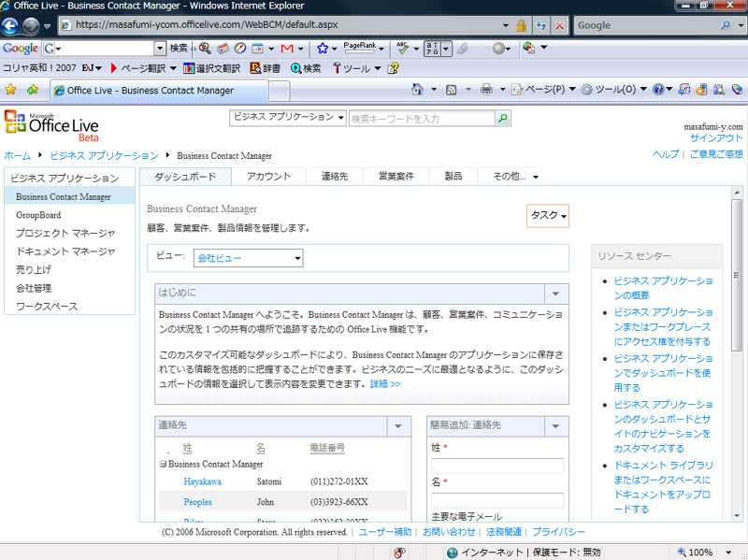Collapse the Business Contact Manager group in contacts list

click(163, 464)
